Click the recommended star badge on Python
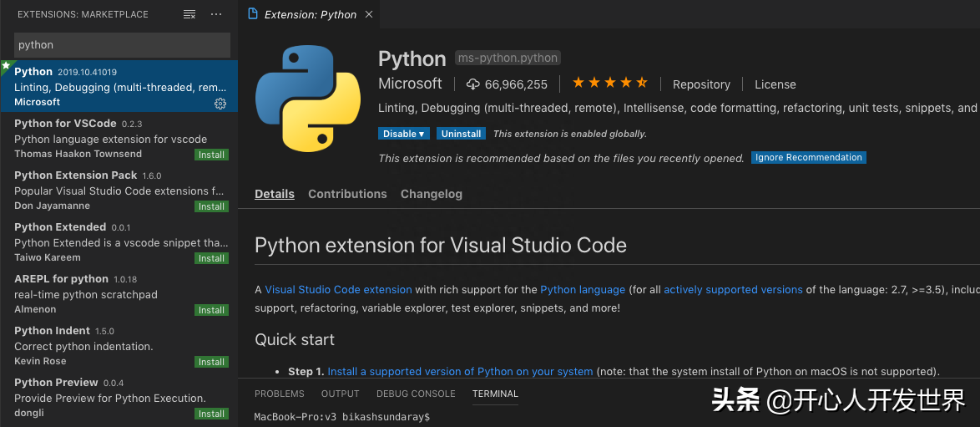 tap(6, 65)
